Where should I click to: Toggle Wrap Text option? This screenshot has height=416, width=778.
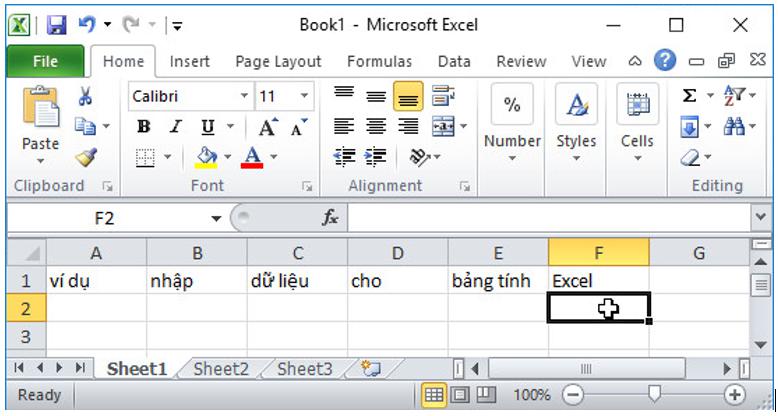pos(443,96)
